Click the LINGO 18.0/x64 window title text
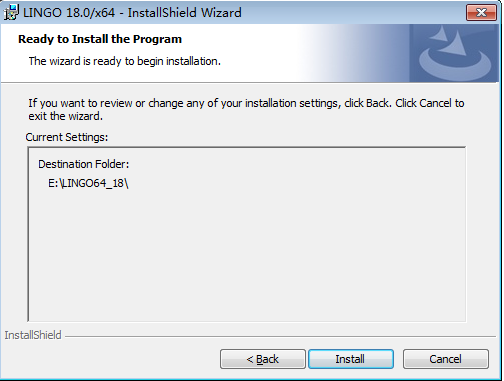The width and height of the screenshot is (504, 381). pos(132,13)
